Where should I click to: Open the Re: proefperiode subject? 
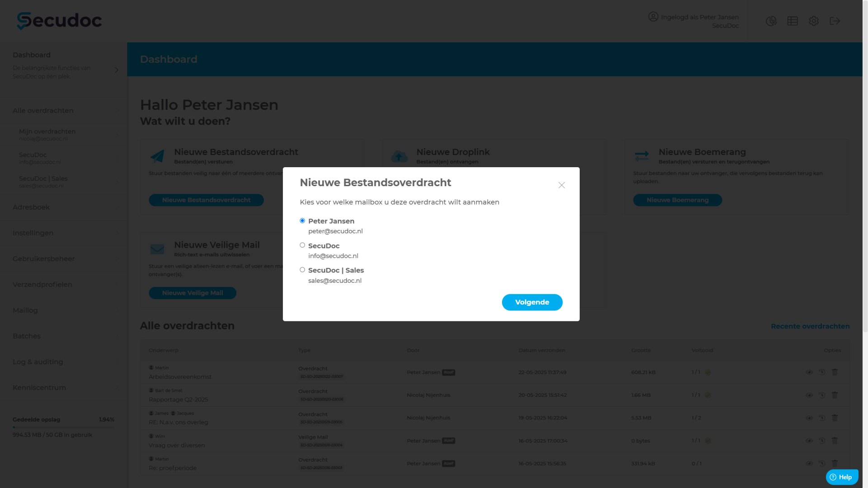[173, 468]
